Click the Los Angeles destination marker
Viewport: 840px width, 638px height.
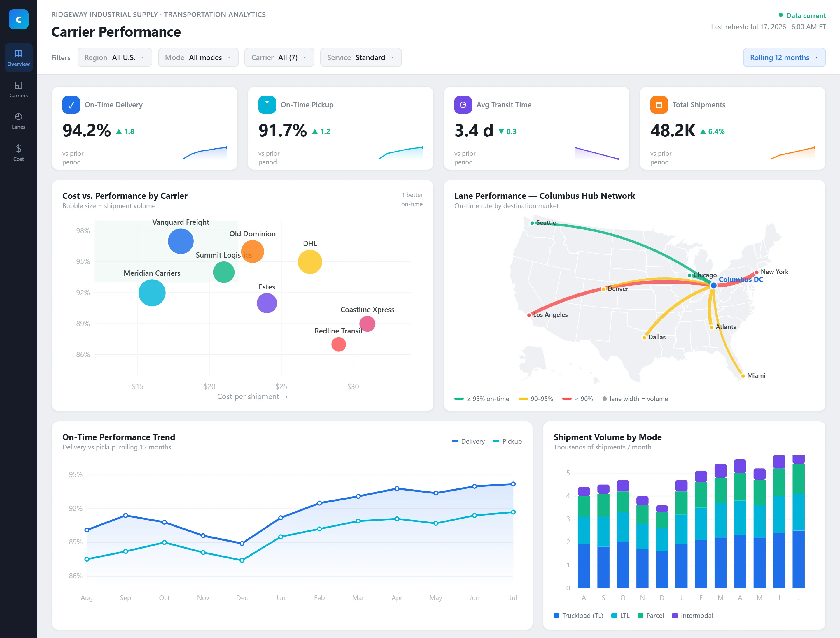coord(529,315)
